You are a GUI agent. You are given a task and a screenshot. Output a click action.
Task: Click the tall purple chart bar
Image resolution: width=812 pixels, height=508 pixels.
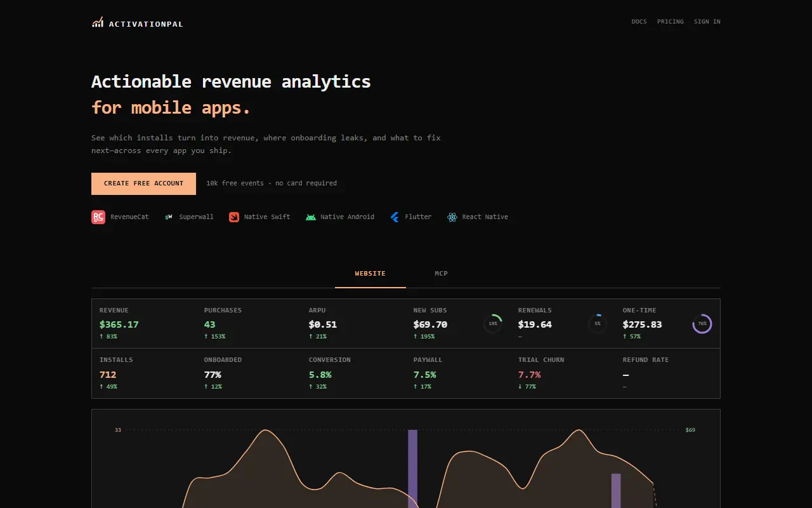pos(412,469)
